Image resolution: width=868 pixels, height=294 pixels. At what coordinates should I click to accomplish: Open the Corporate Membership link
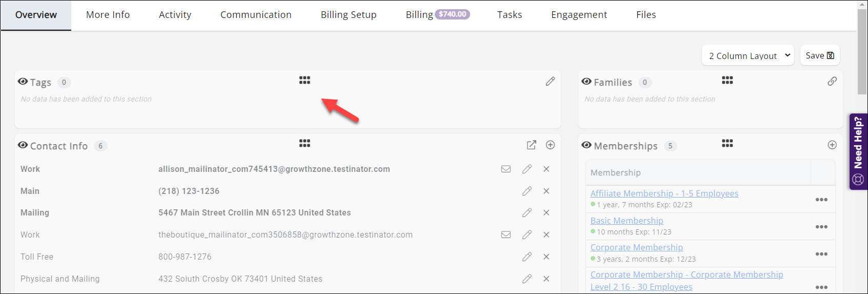(636, 247)
